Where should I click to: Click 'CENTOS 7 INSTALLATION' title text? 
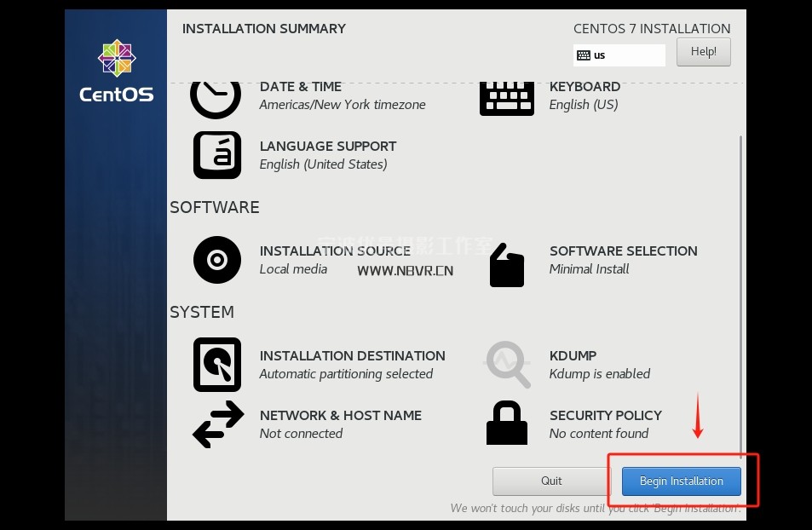click(x=652, y=28)
